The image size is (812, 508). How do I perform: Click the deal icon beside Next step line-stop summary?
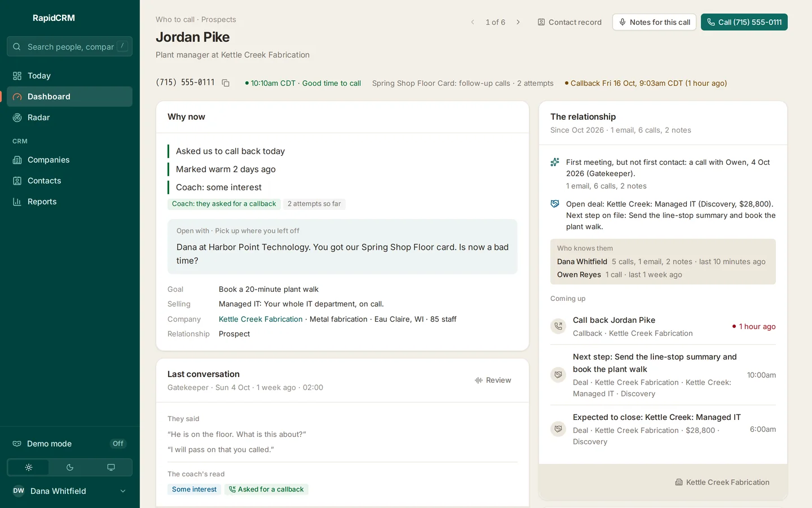tap(558, 375)
